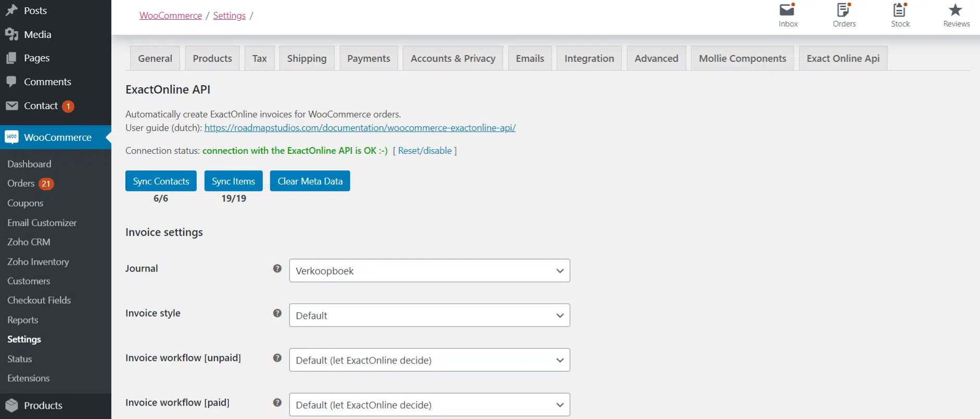The width and height of the screenshot is (980, 419).
Task: Open the Journal dropdown showing Verkoopboek
Action: click(429, 270)
